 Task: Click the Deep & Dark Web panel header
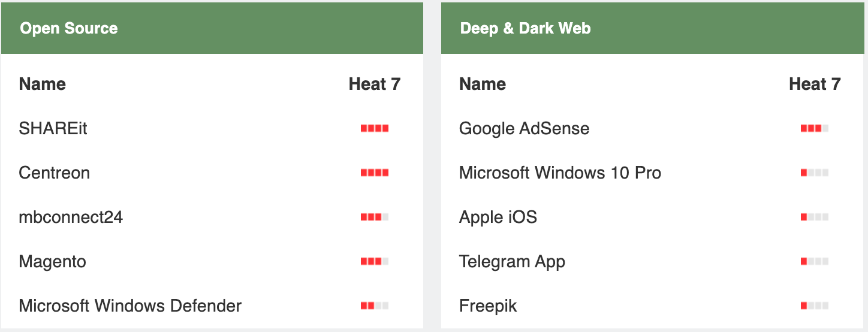(525, 28)
